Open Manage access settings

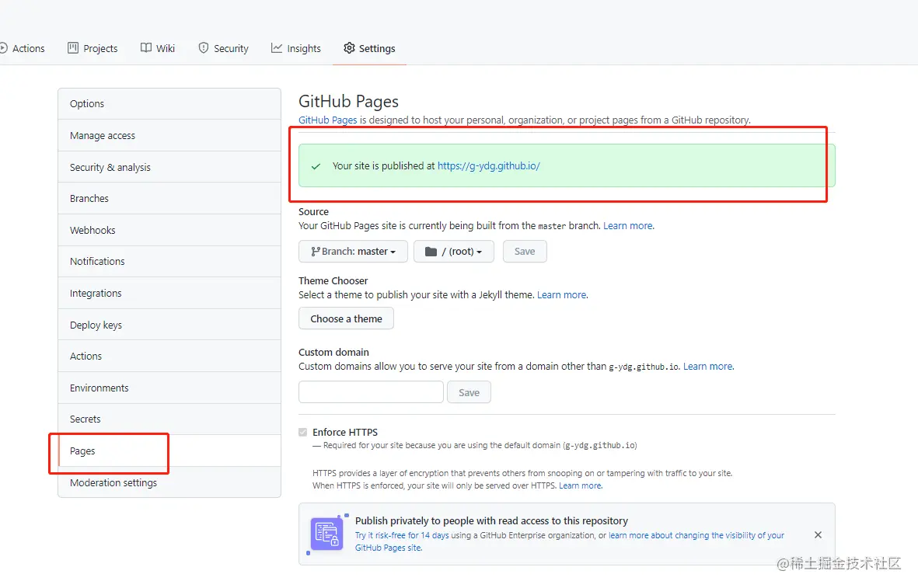click(169, 136)
